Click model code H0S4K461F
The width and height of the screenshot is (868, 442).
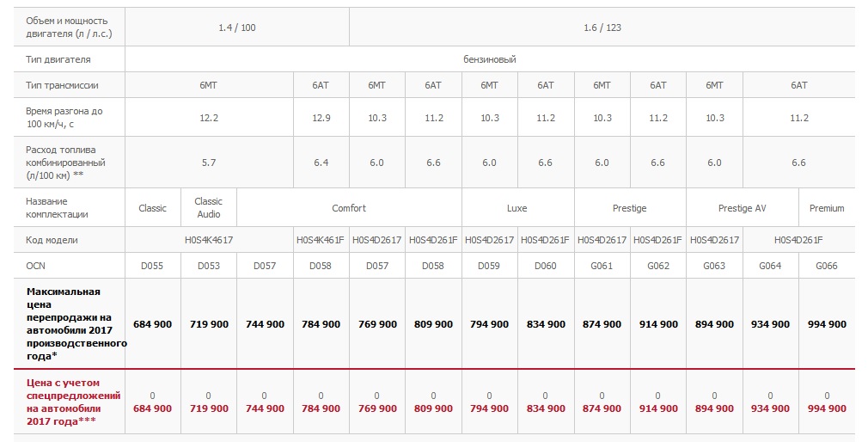click(321, 240)
